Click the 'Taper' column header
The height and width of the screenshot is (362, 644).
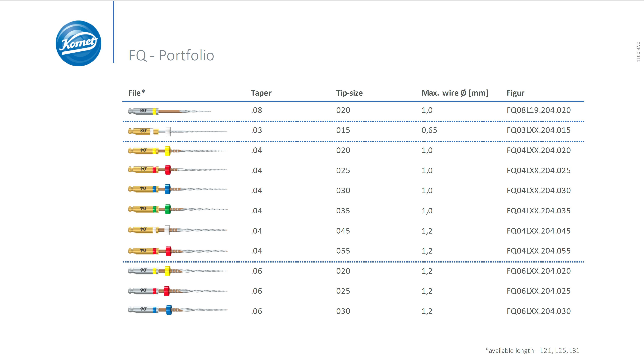point(261,93)
